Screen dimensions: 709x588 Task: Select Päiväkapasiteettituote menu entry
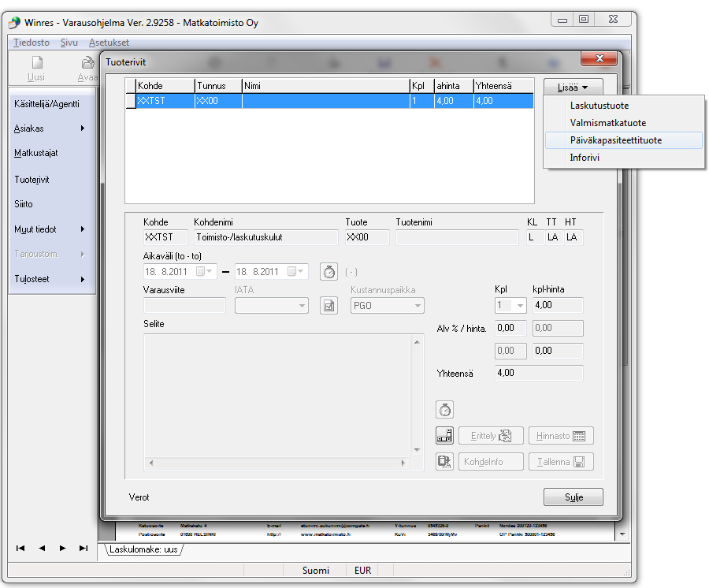click(624, 140)
